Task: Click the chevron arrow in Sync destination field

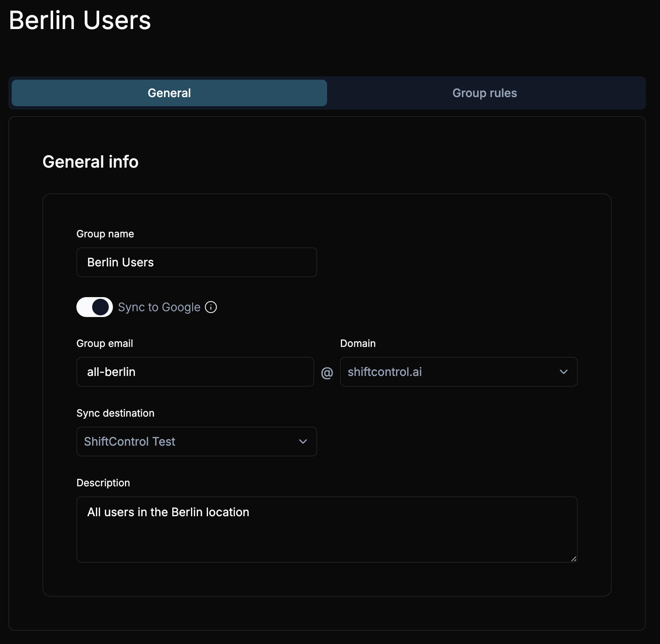Action: pyautogui.click(x=303, y=442)
